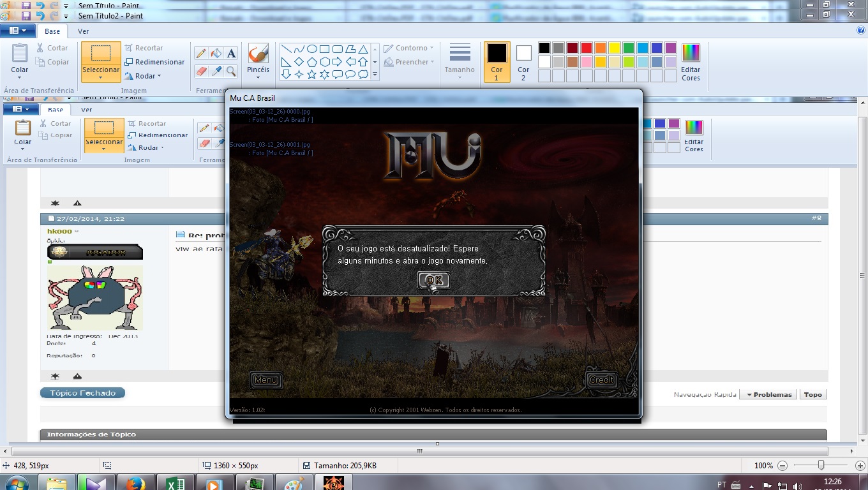Open the Contorno outline dropdown
This screenshot has width=868, height=490.
tap(408, 48)
